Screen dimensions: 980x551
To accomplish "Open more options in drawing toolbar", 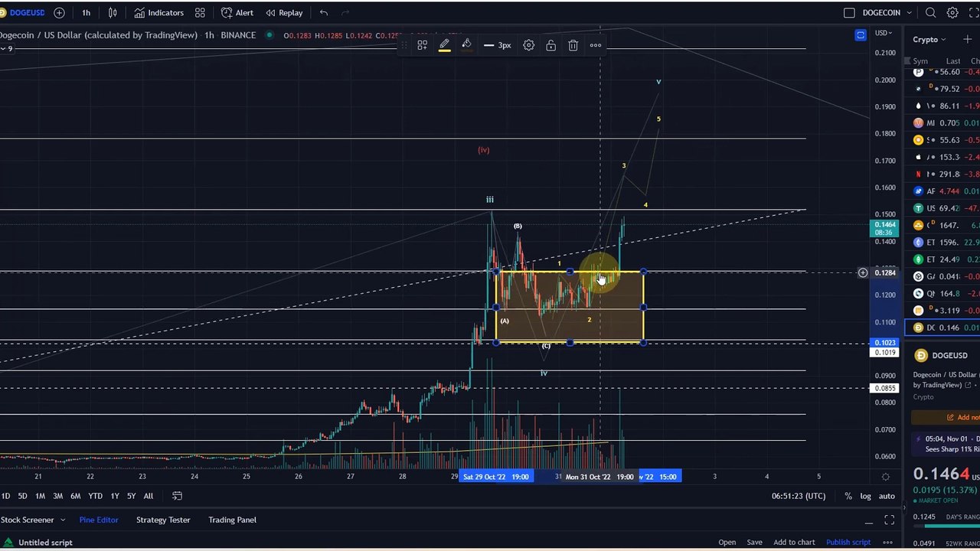I will [595, 45].
